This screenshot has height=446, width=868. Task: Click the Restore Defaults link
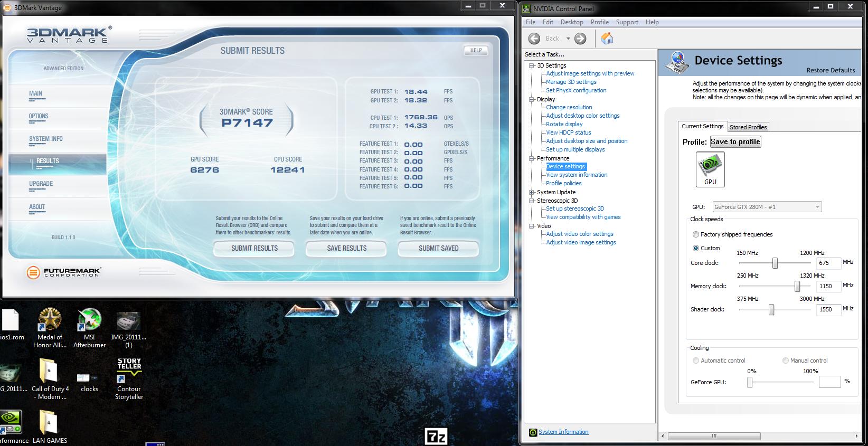[831, 70]
